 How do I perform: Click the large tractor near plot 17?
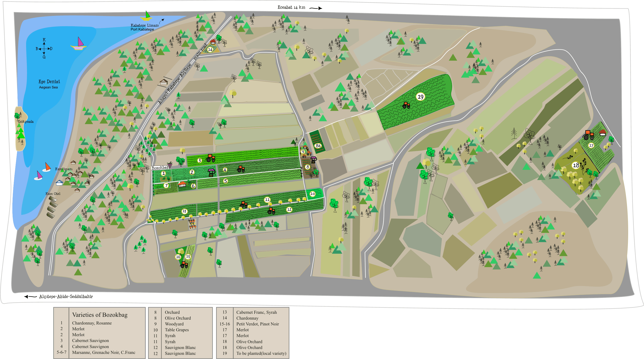coord(589,135)
